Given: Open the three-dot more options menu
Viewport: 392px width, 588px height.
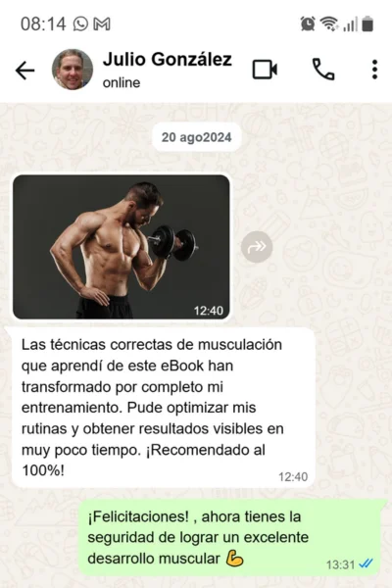Looking at the screenshot, I should 374,70.
